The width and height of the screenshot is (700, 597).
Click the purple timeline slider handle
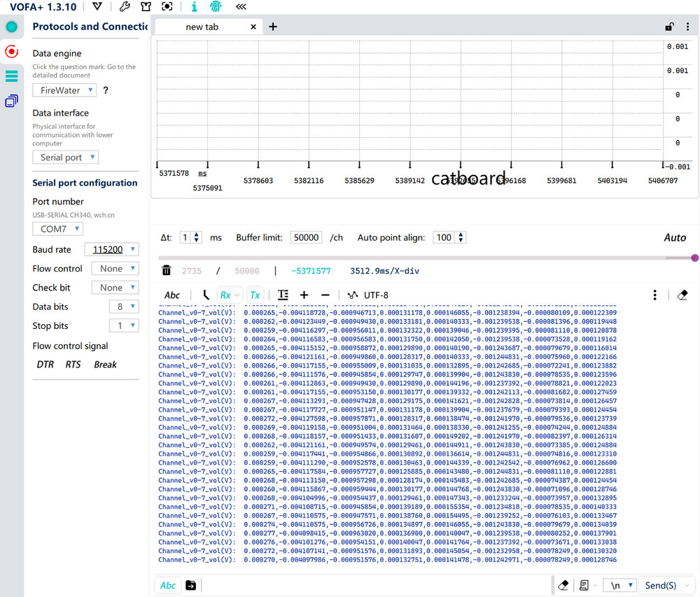(x=694, y=258)
